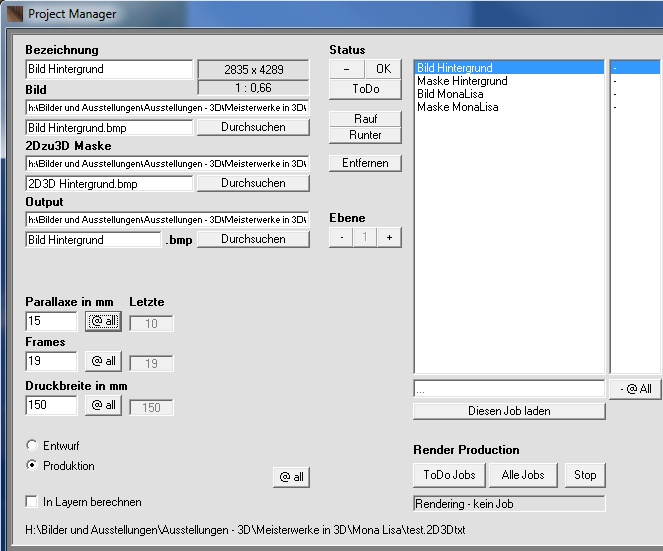Click the Project Manager title bar icon

(x=13, y=14)
